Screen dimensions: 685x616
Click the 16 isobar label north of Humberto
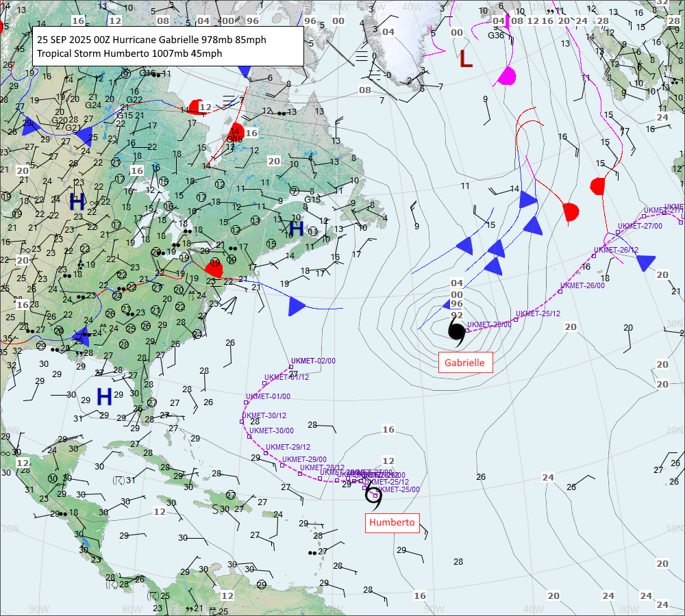coord(388,430)
